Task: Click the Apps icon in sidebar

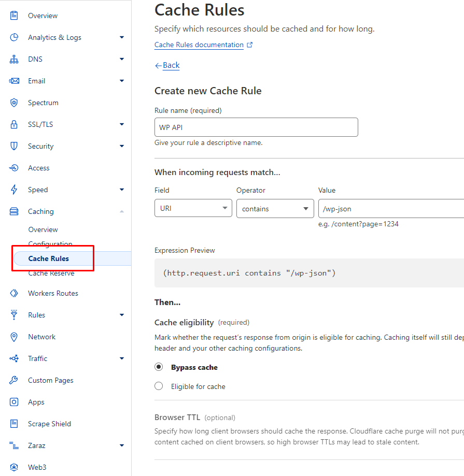Action: tap(14, 402)
